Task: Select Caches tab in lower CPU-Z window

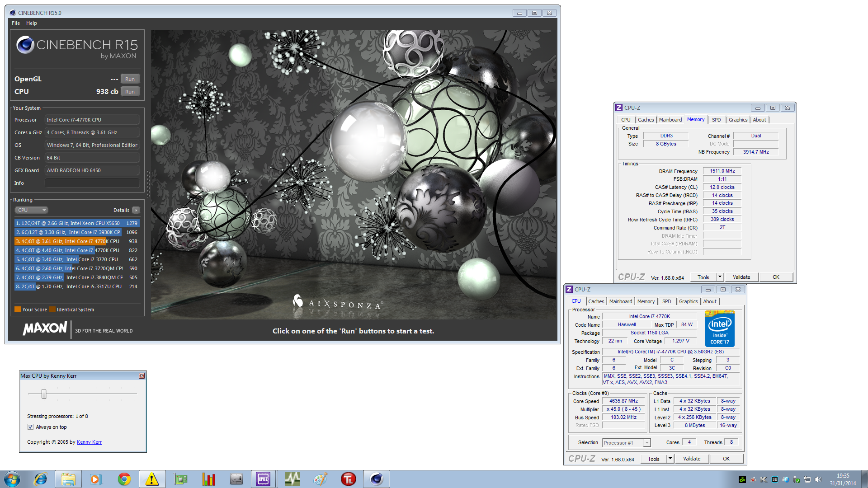Action: pos(596,301)
